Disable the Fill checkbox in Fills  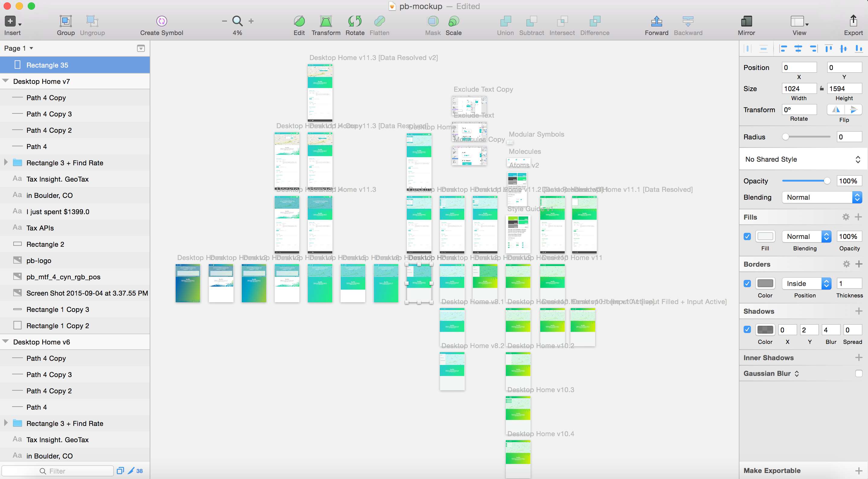747,236
